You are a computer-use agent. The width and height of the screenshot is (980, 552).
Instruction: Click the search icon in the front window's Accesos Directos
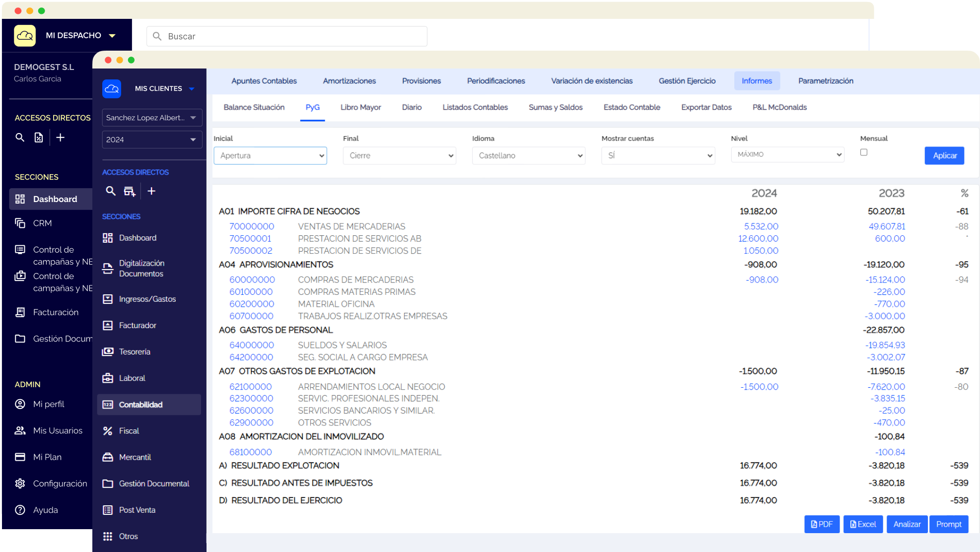click(x=111, y=191)
